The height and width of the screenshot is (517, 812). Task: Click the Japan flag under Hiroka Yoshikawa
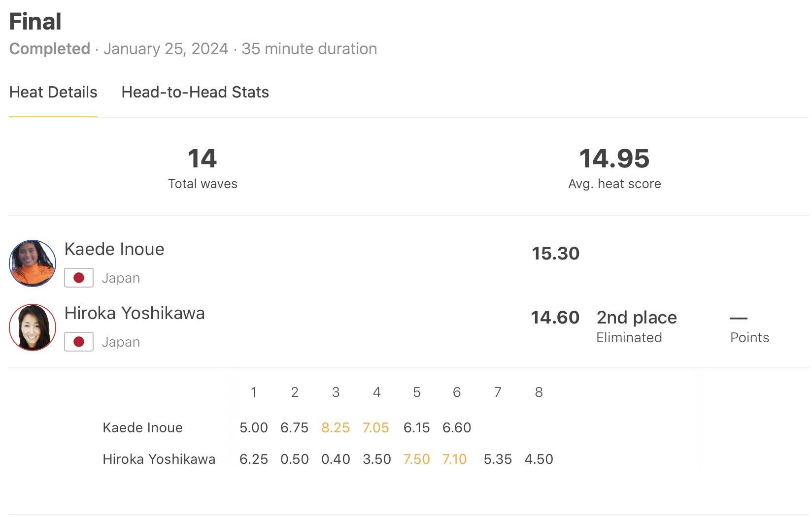pos(79,342)
